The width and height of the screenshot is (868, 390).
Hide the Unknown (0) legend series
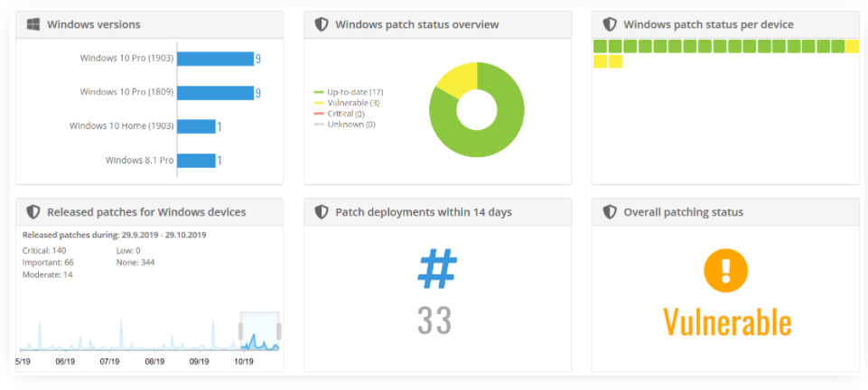[345, 125]
